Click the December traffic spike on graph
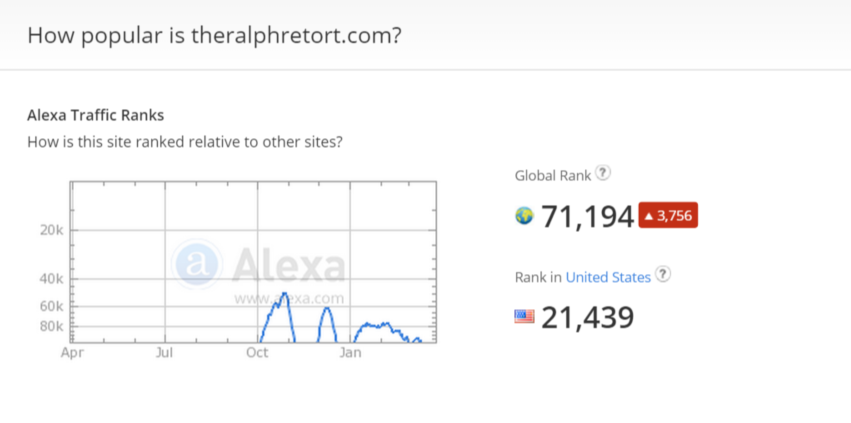851x423 pixels. [x=327, y=309]
